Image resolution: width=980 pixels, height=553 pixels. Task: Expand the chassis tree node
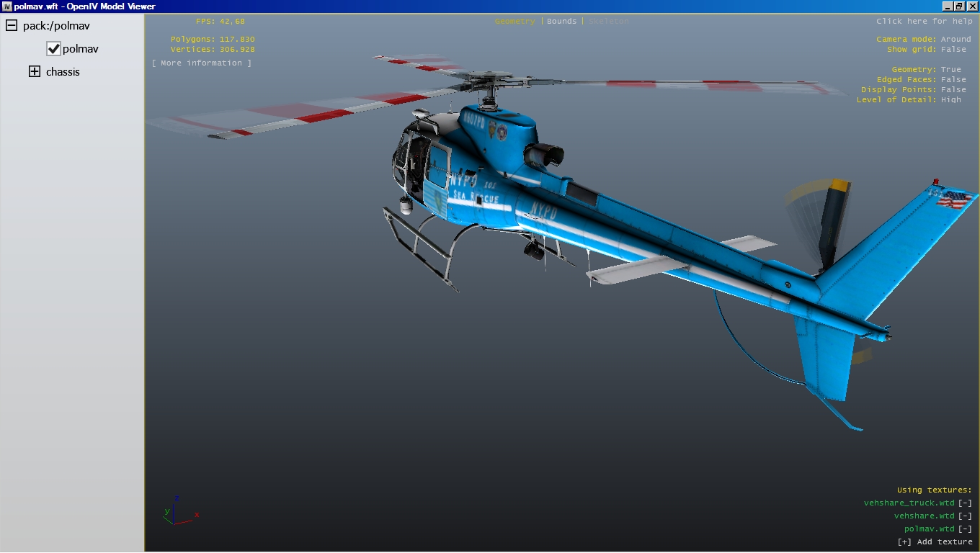pos(35,71)
